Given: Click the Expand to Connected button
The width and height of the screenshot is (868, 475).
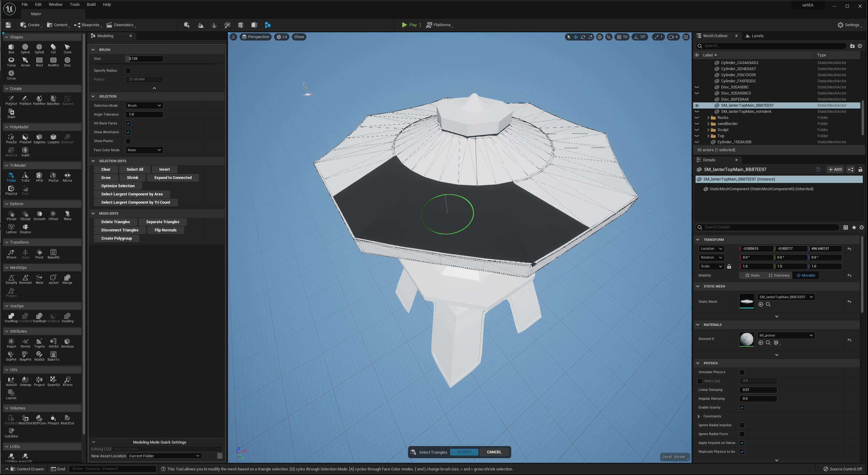Looking at the screenshot, I should 173,177.
